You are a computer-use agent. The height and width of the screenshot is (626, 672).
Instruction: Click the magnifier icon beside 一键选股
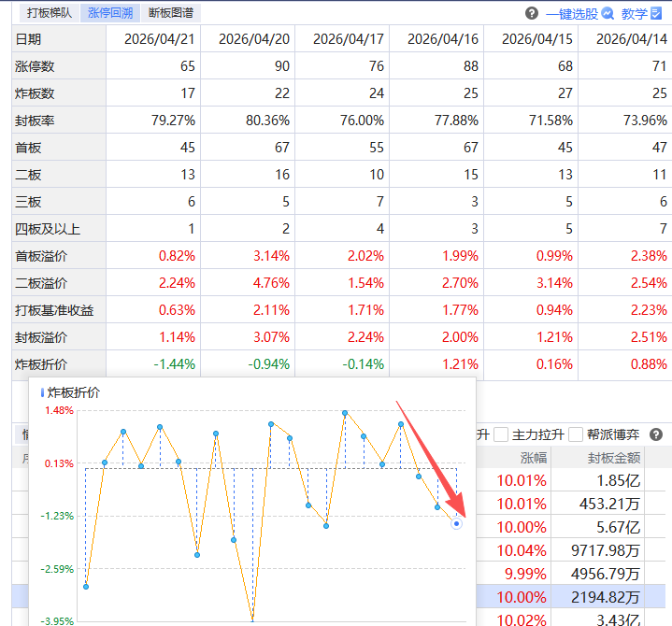coord(608,13)
